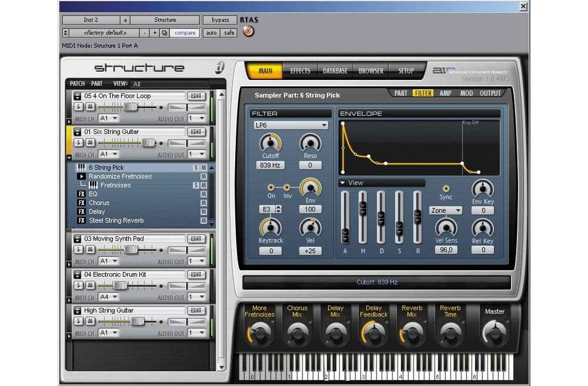Click the red RTAS plugin target icon
The width and height of the screenshot is (588, 386).
248,32
